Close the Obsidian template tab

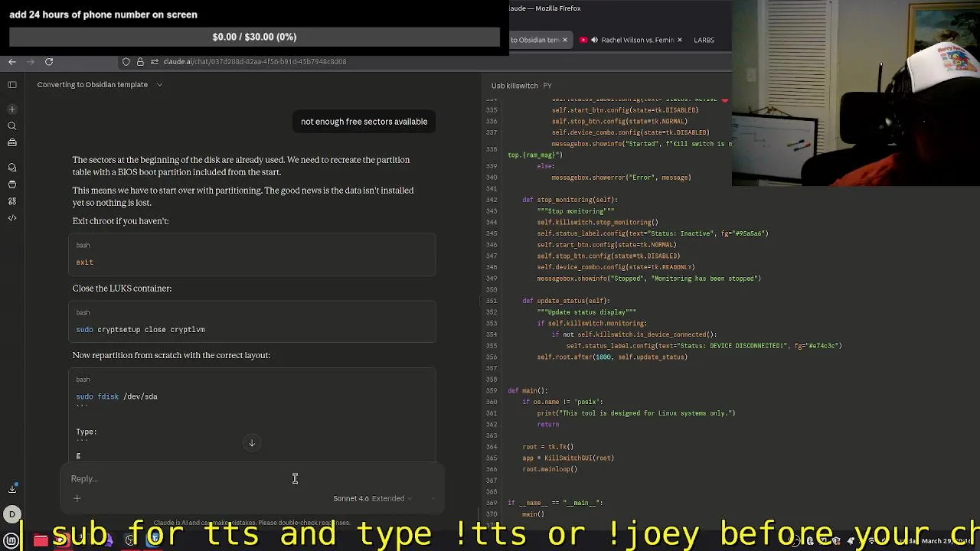click(x=565, y=40)
